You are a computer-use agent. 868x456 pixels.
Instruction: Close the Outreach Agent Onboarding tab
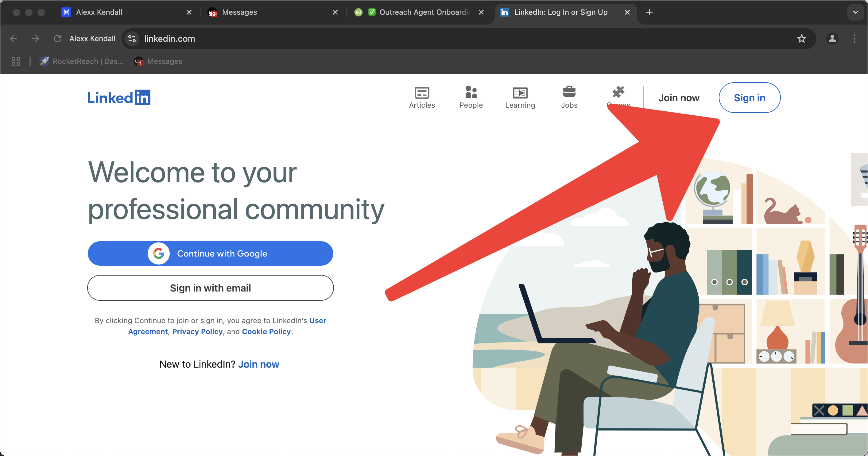tap(481, 13)
